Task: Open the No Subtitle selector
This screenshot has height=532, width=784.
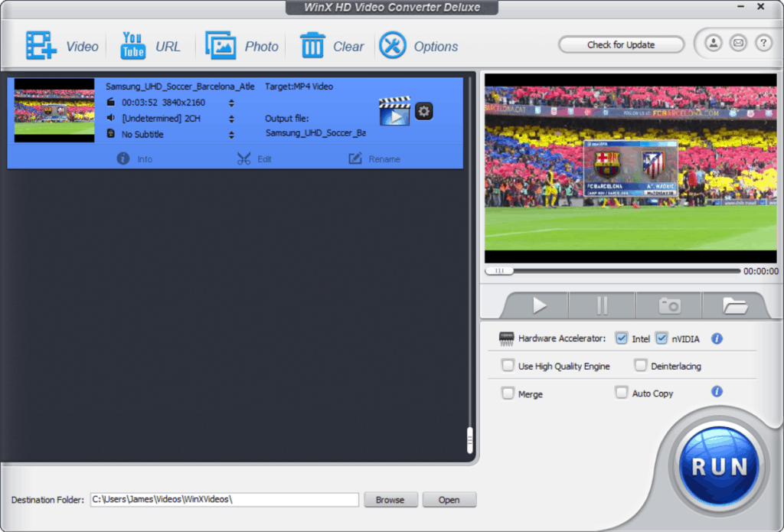Action: [x=232, y=135]
